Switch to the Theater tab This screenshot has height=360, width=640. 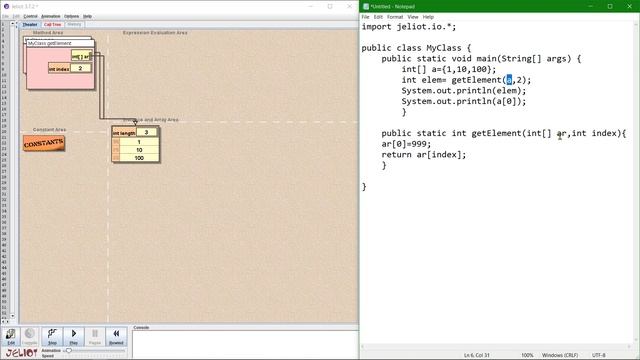click(30, 24)
